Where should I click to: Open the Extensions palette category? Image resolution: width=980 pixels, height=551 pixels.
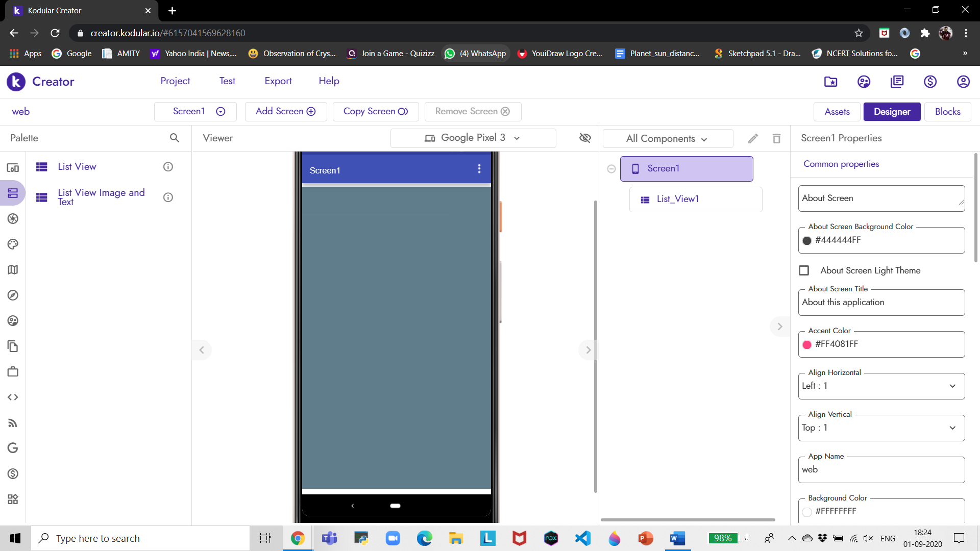[x=13, y=499]
